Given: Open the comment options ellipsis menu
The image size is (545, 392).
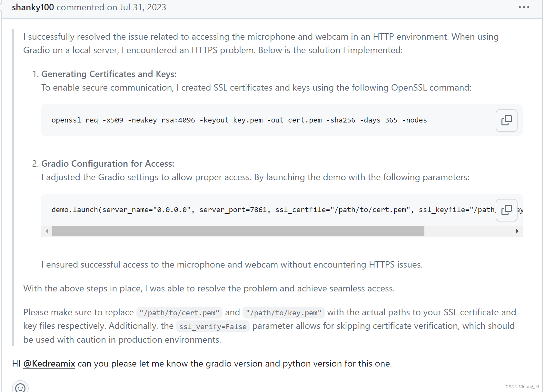Looking at the screenshot, I should 524,7.
